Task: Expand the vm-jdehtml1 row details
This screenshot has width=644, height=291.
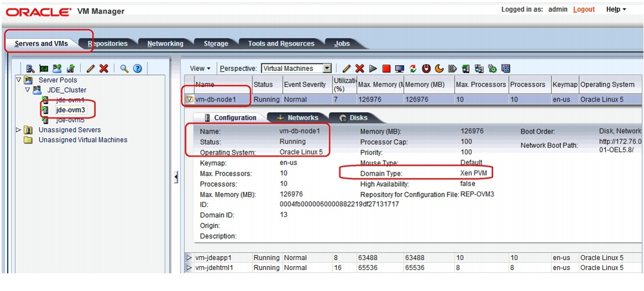Action: 189,268
